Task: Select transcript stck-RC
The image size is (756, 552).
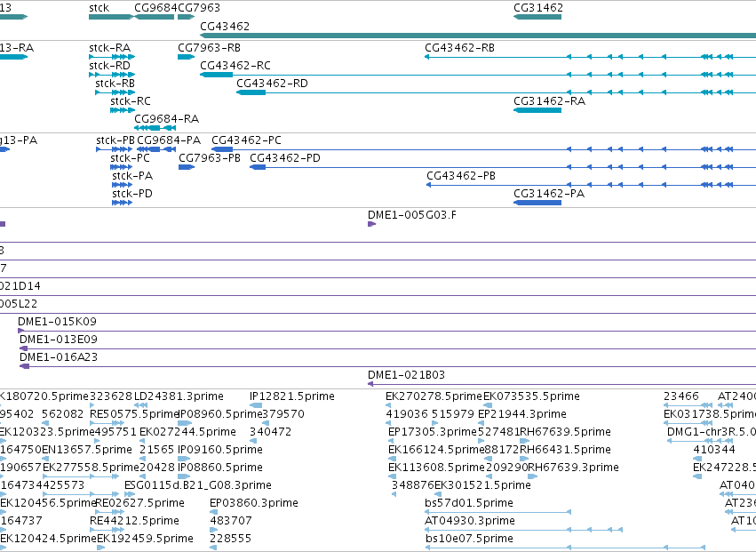Action: [x=131, y=101]
